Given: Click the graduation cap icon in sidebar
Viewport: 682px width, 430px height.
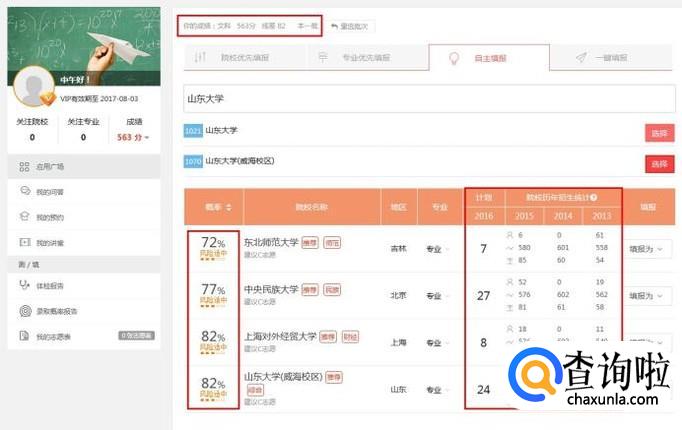Looking at the screenshot, I should pyautogui.click(x=25, y=217).
